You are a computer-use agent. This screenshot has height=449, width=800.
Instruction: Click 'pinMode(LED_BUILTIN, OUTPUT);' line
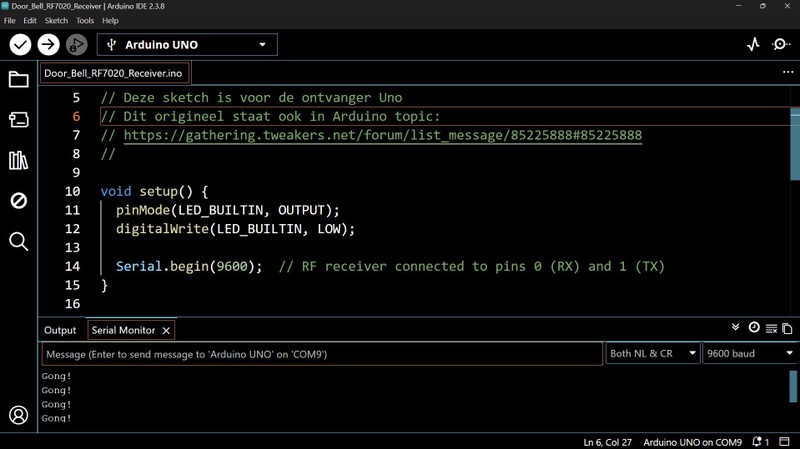point(228,210)
